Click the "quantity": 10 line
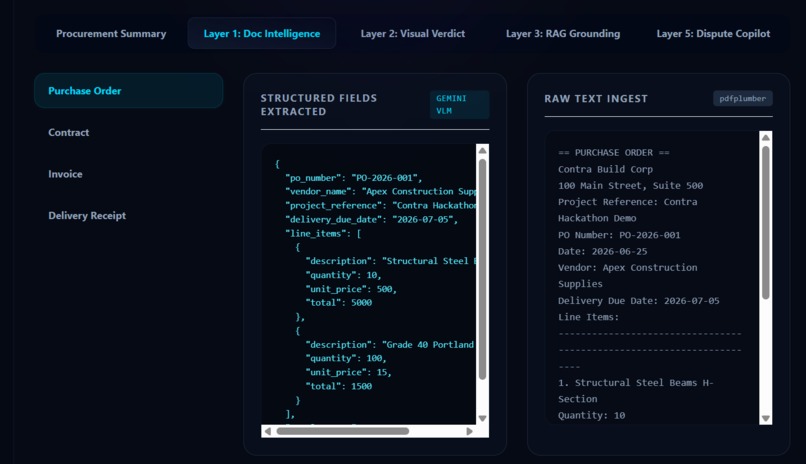 [343, 275]
